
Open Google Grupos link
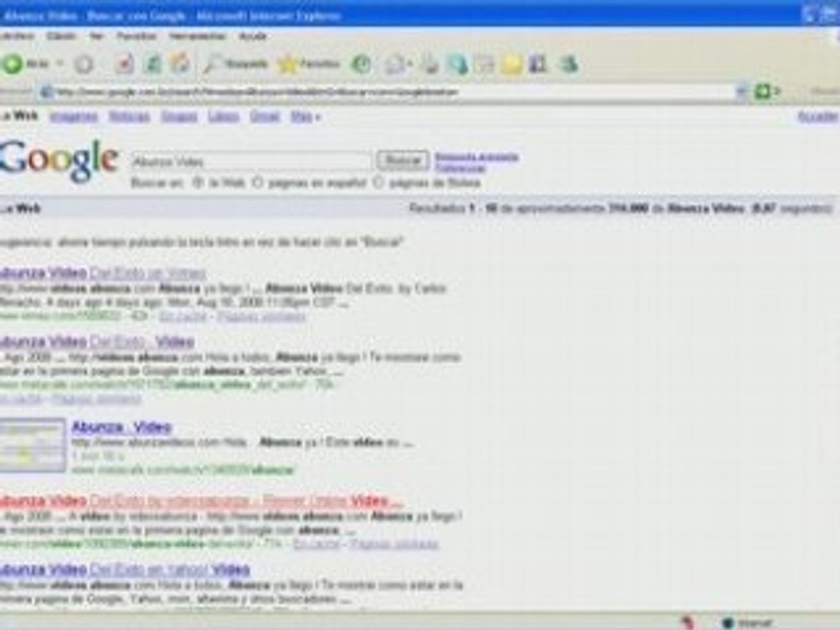[x=178, y=116]
